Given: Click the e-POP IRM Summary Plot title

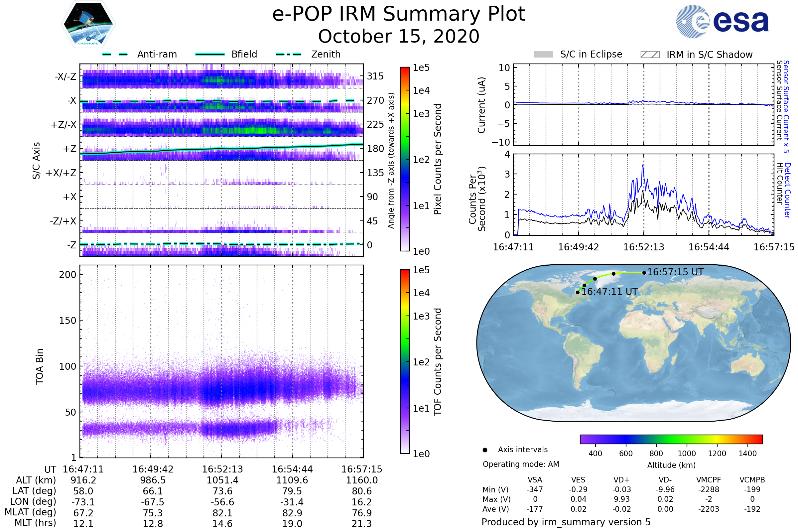Looking at the screenshot, I should click(399, 14).
